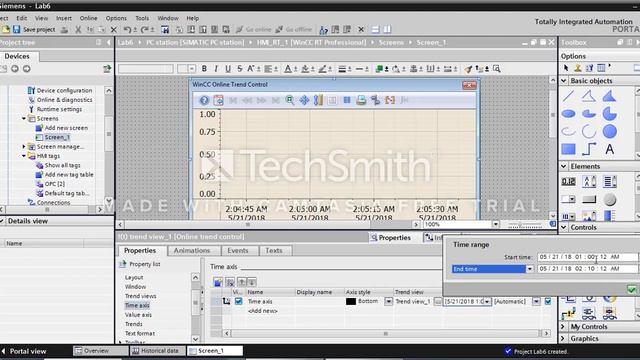Screen dimensions: 640x360
Task: Switch to the Texts tab
Action: [x=273, y=250]
